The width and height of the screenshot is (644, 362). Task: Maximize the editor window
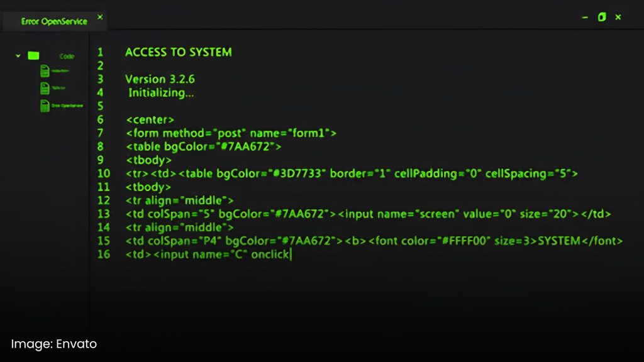pyautogui.click(x=602, y=17)
